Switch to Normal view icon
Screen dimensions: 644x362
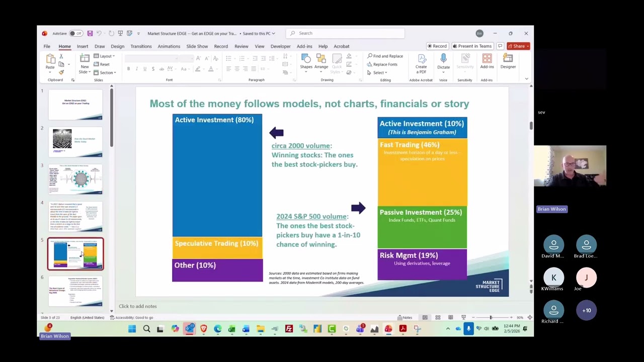[x=425, y=317]
